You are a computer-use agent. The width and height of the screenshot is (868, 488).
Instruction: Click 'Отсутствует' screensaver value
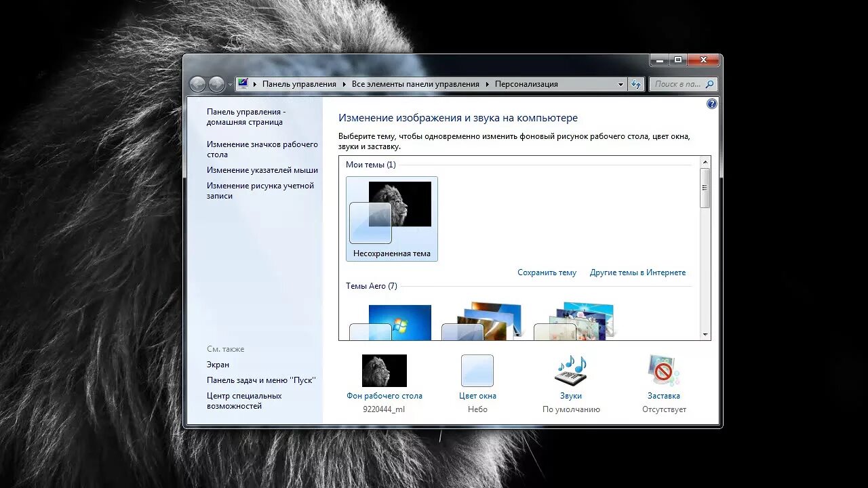point(664,409)
